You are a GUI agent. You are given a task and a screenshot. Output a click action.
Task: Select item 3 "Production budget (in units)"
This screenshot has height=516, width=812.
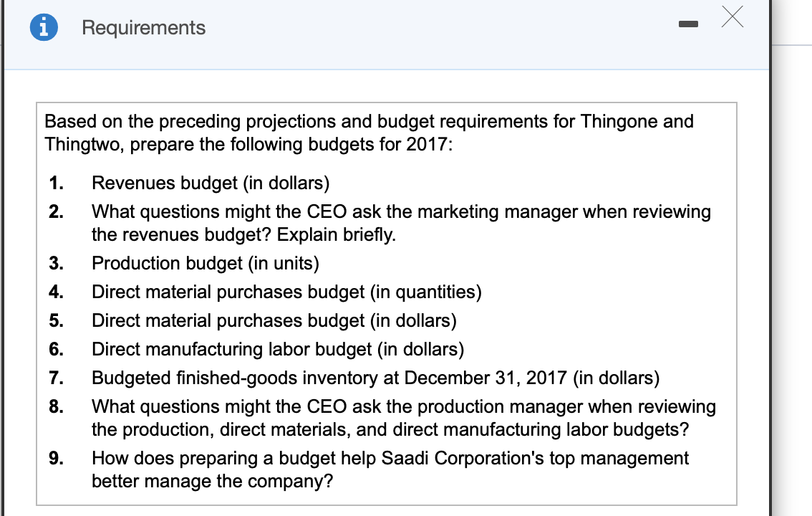(x=205, y=264)
